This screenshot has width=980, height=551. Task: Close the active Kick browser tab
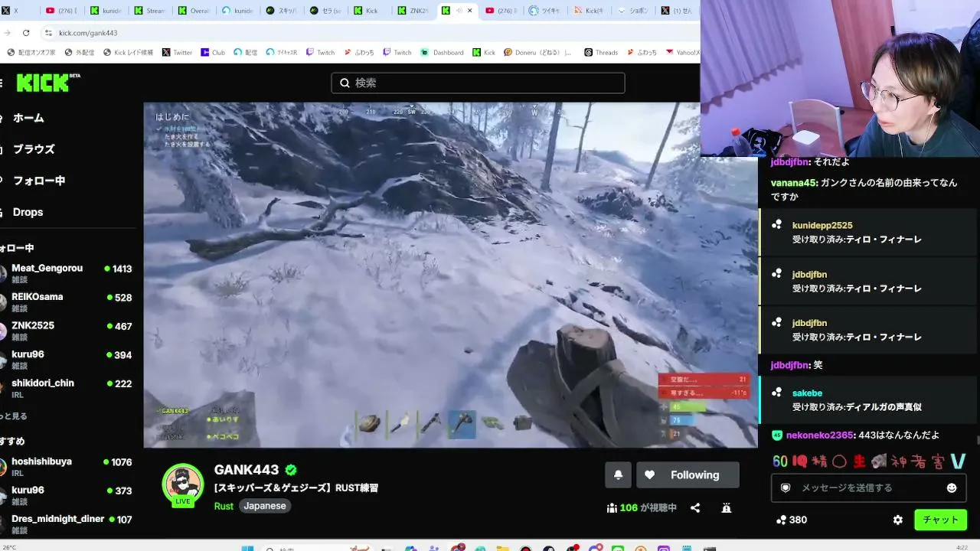tap(470, 11)
